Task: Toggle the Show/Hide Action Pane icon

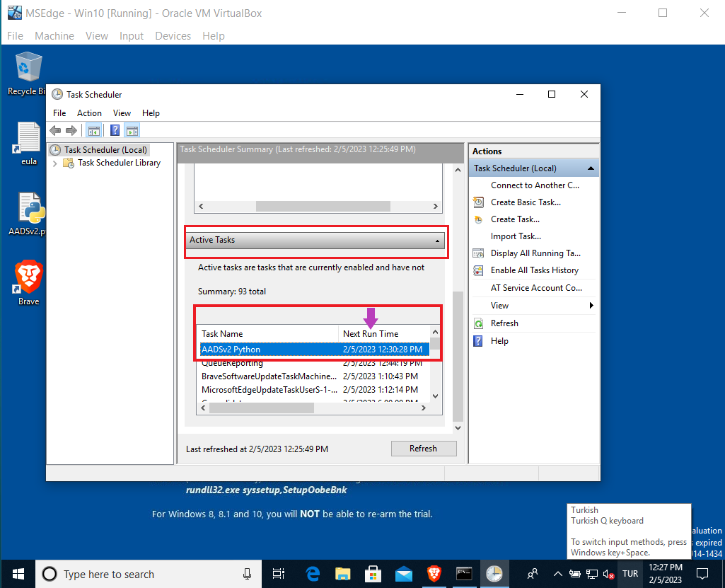Action: [x=132, y=130]
